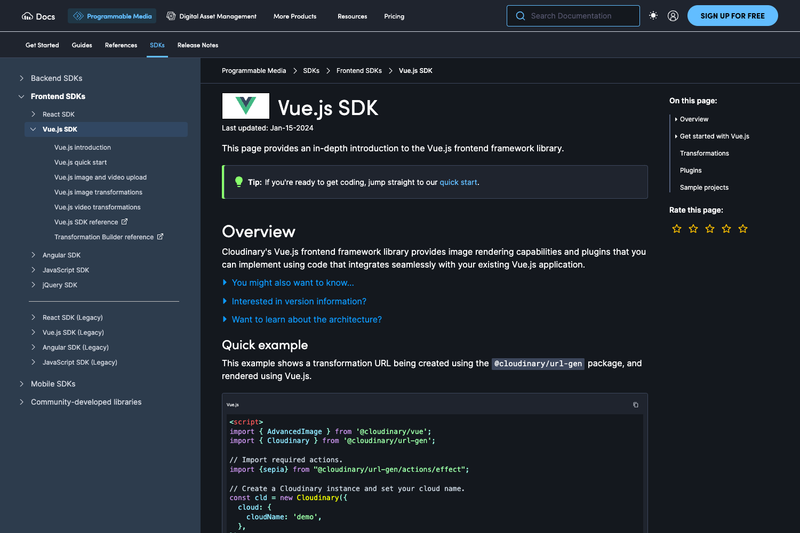Jump to Sample projects section
The image size is (800, 533).
click(704, 188)
